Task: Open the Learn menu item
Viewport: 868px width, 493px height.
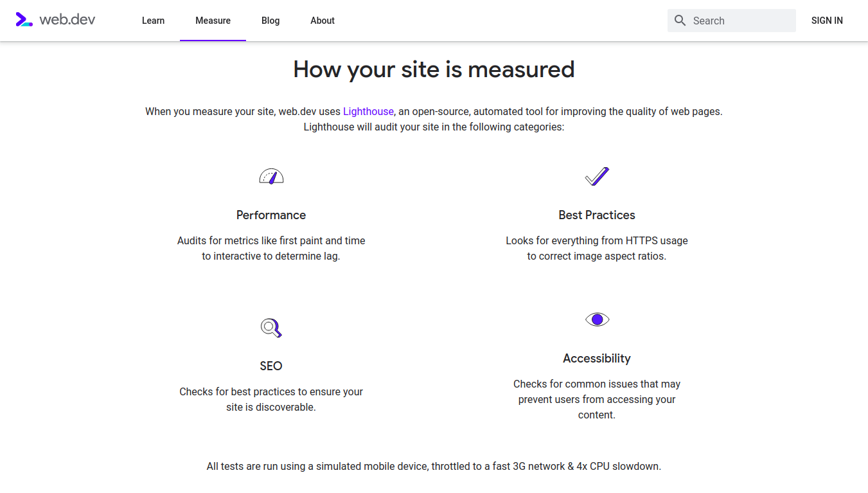Action: click(153, 21)
